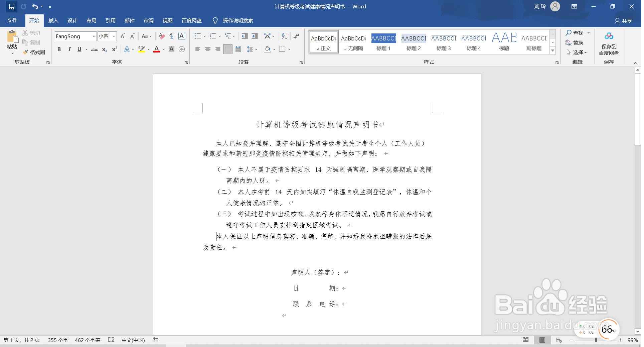
Task: Sort the paragraph content
Action: (x=284, y=36)
